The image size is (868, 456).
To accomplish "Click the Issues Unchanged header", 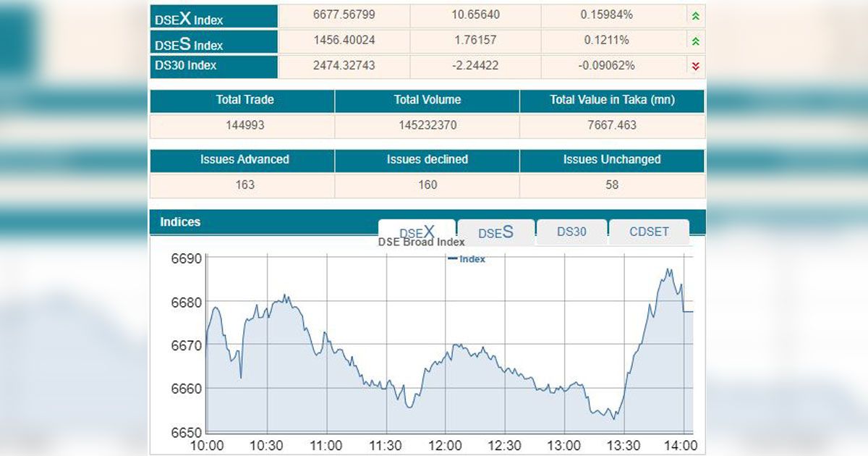I will click(x=612, y=159).
